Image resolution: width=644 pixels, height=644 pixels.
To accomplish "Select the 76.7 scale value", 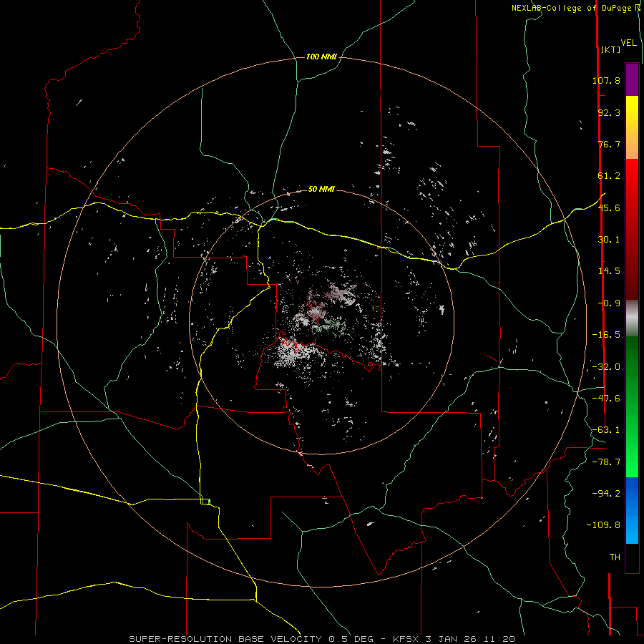I will click(609, 144).
